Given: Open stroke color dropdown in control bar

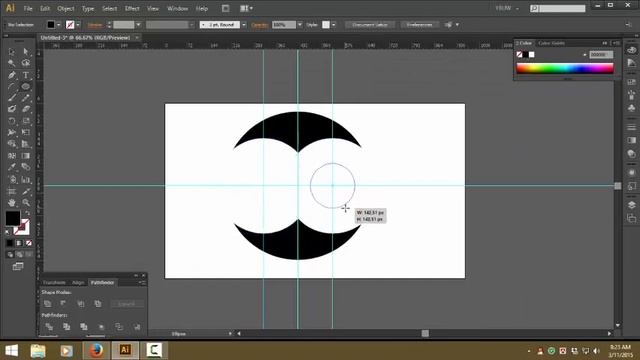Looking at the screenshot, I should 78,25.
